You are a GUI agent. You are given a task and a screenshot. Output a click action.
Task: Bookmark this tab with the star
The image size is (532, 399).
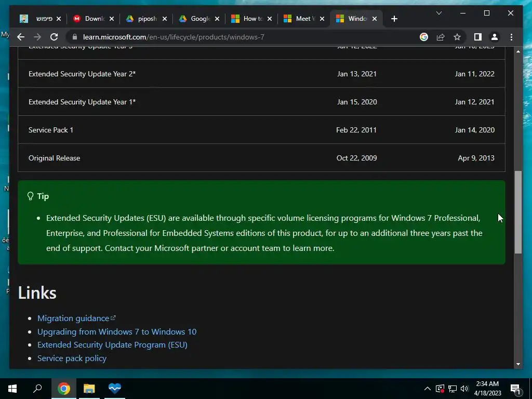pyautogui.click(x=457, y=37)
